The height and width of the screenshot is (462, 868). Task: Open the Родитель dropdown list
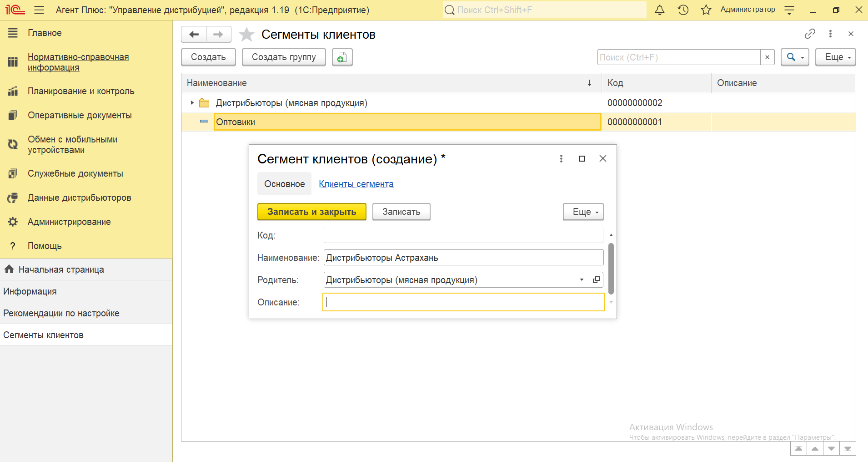(x=582, y=280)
